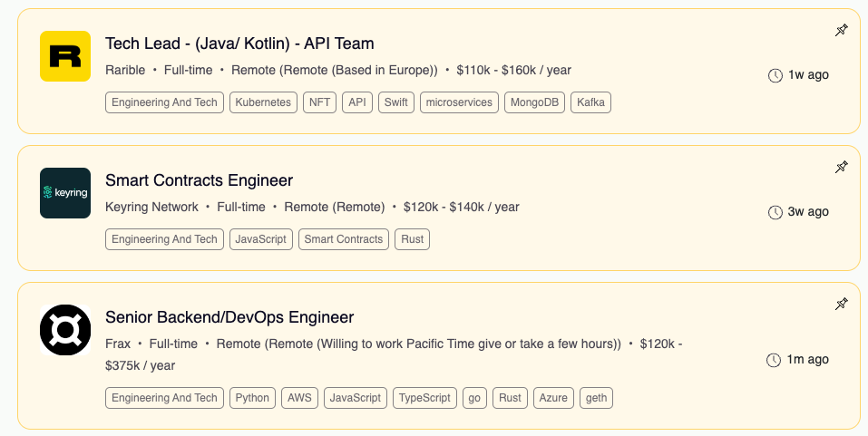The width and height of the screenshot is (868, 436).
Task: Click the pin icon on Rarible job card
Action: click(842, 30)
